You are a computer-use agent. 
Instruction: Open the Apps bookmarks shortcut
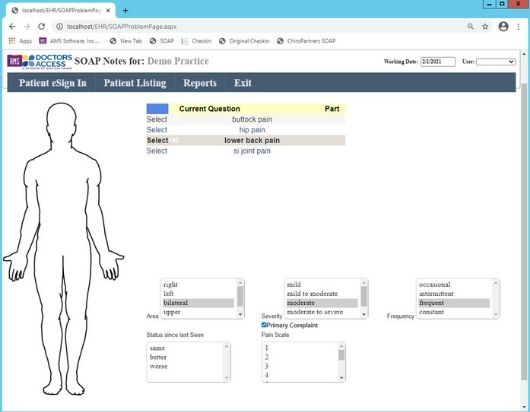(20, 41)
